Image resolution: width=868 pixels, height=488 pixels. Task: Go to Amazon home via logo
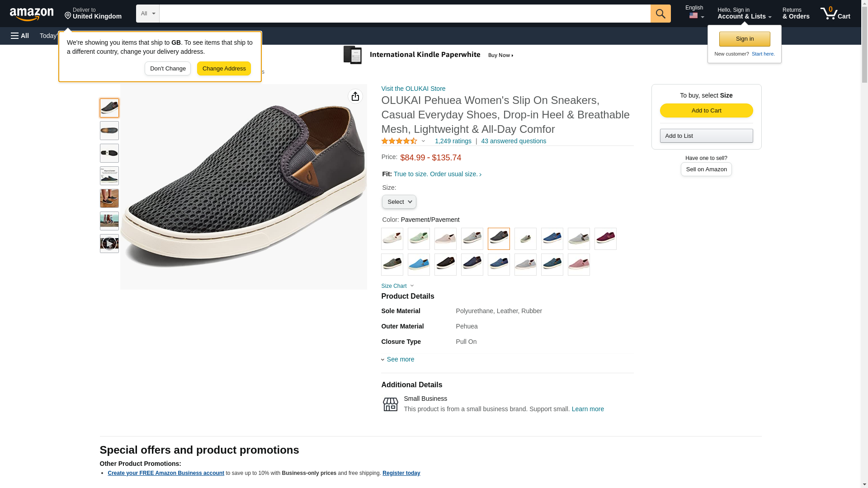pyautogui.click(x=32, y=14)
